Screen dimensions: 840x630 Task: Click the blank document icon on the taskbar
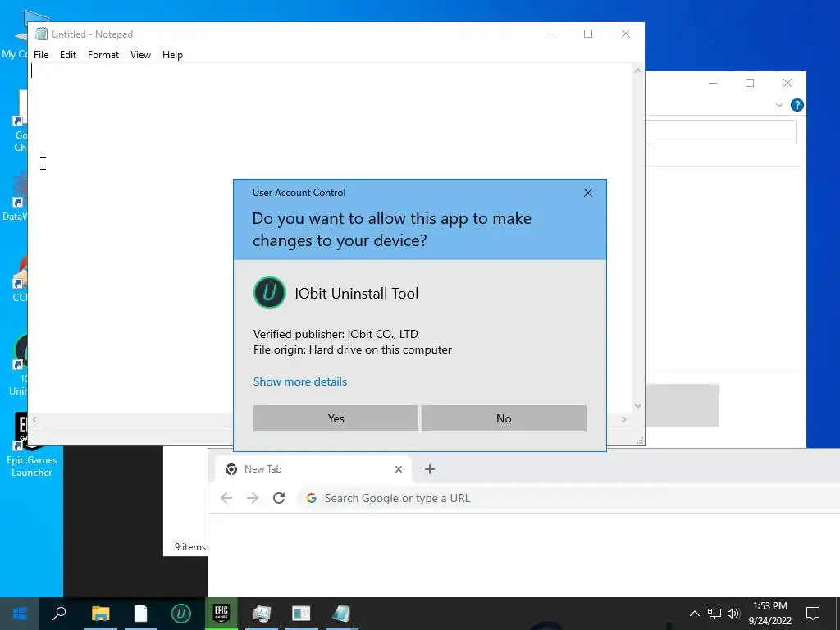point(140,614)
